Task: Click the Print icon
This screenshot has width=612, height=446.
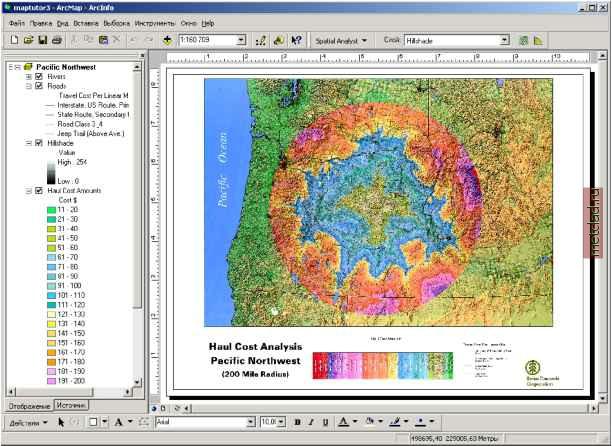Action: tap(57, 40)
